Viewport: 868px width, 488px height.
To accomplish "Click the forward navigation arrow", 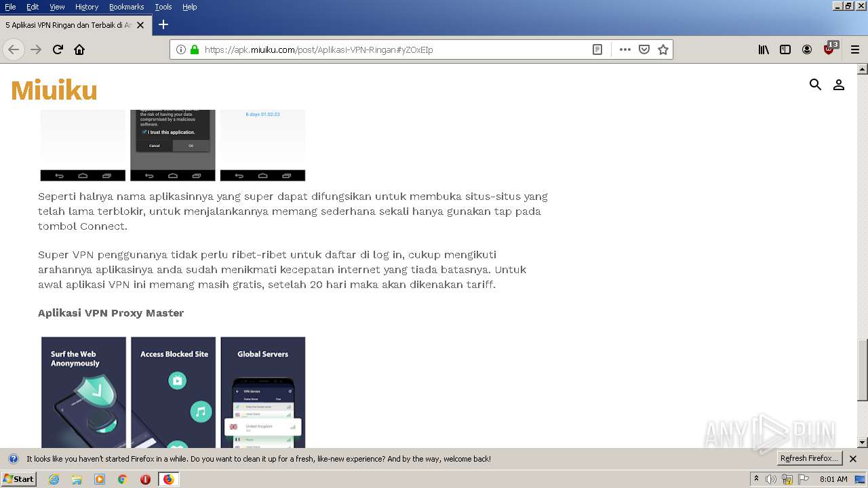I will 36,49.
